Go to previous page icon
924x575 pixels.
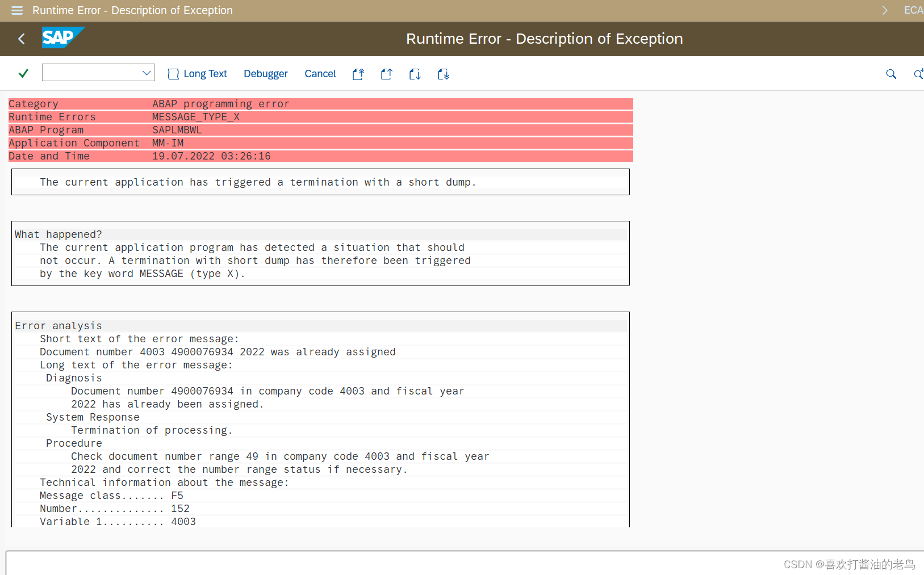coord(387,74)
